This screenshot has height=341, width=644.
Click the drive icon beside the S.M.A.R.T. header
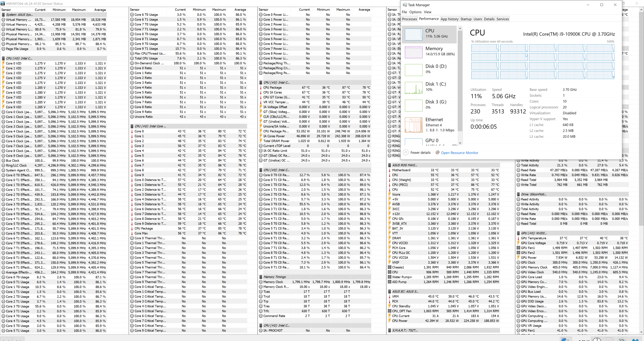(389, 330)
